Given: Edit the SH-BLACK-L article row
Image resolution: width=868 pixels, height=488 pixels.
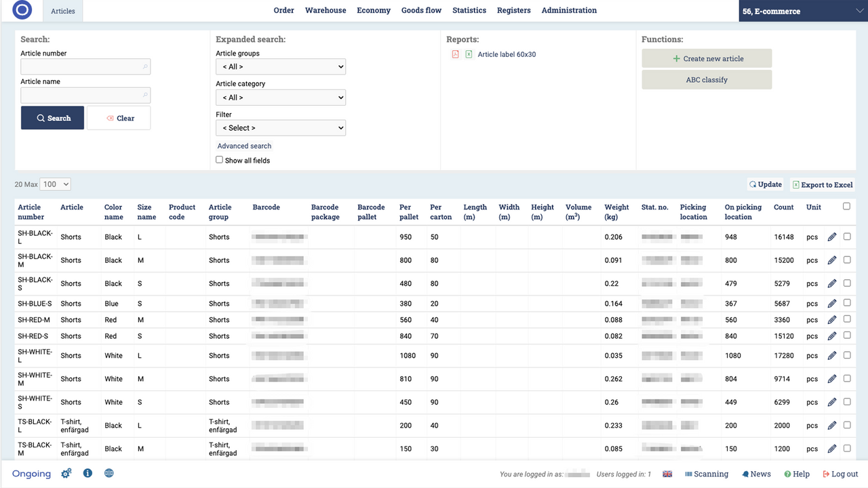Looking at the screenshot, I should [832, 236].
